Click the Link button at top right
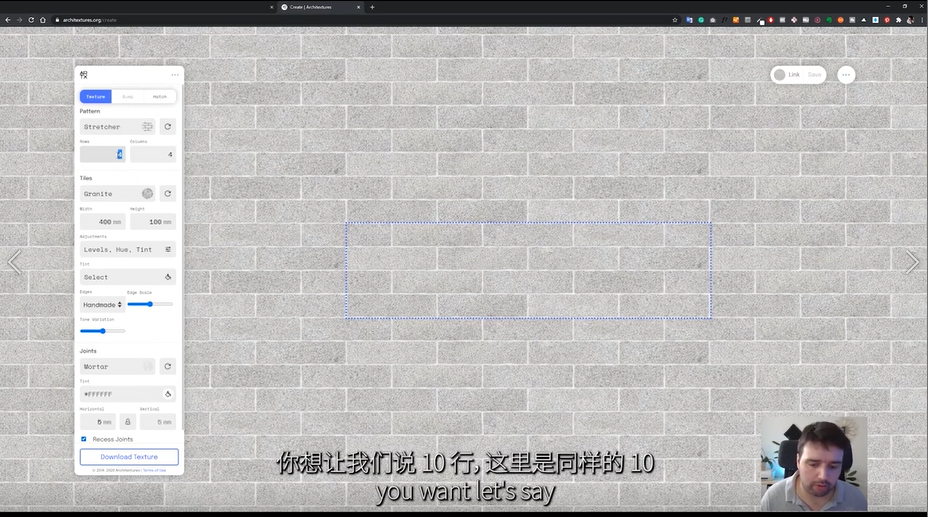Screen dimensions: 928x517 click(x=794, y=75)
